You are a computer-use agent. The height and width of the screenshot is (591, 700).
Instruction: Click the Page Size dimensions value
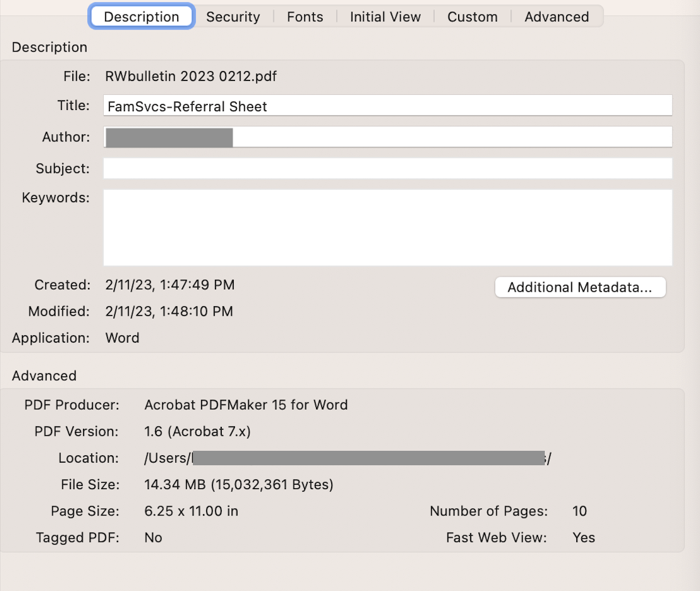(x=191, y=511)
